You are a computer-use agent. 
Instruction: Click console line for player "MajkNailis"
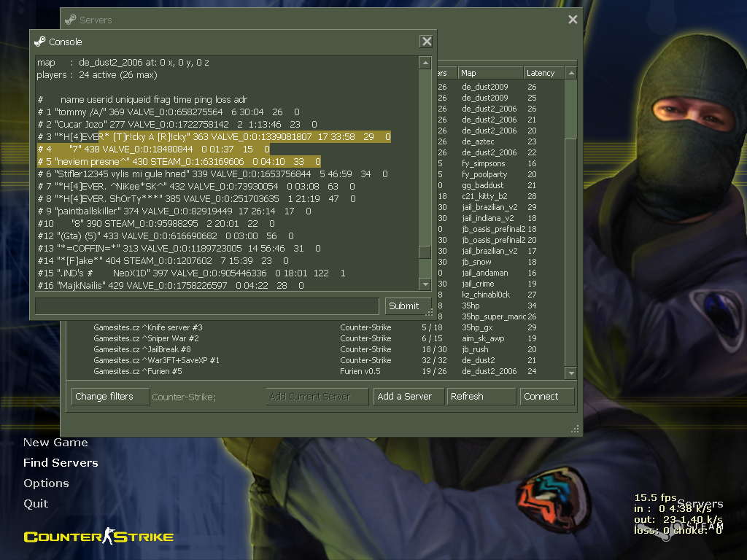tap(171, 285)
